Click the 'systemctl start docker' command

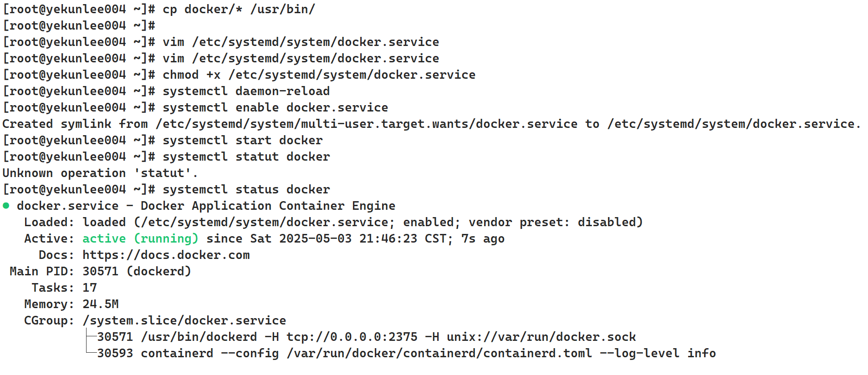click(x=242, y=140)
